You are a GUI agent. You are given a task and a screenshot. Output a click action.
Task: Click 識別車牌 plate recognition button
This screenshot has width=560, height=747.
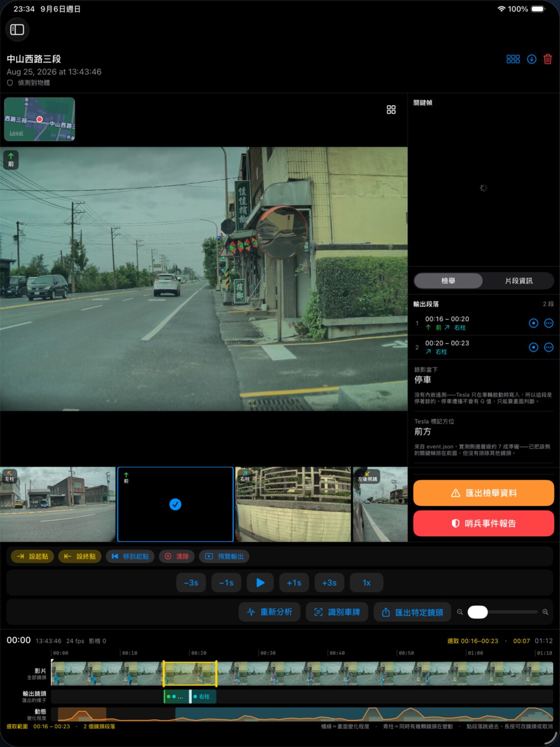[337, 612]
